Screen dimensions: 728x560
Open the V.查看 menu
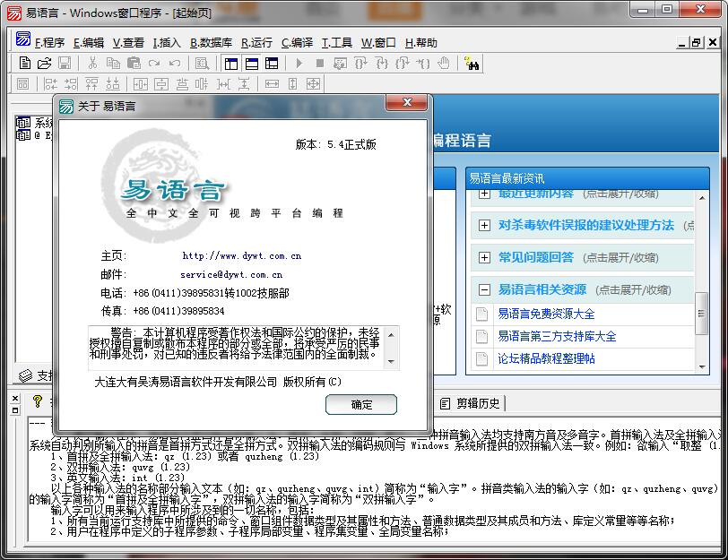pos(128,43)
